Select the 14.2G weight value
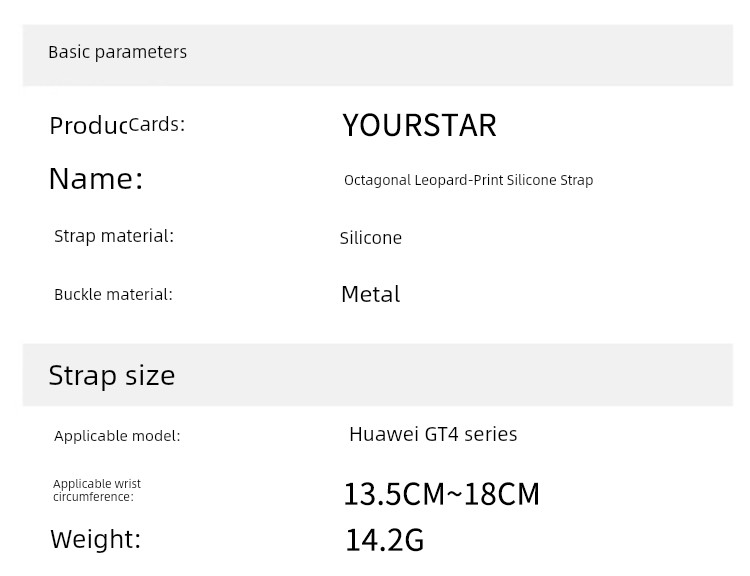Image resolution: width=750 pixels, height=576 pixels. point(385,540)
